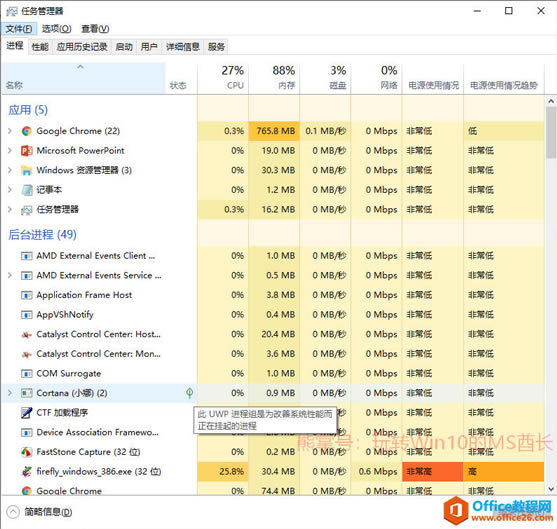This screenshot has width=557, height=529.
Task: Click the Google Chrome app icon
Action: 26,131
